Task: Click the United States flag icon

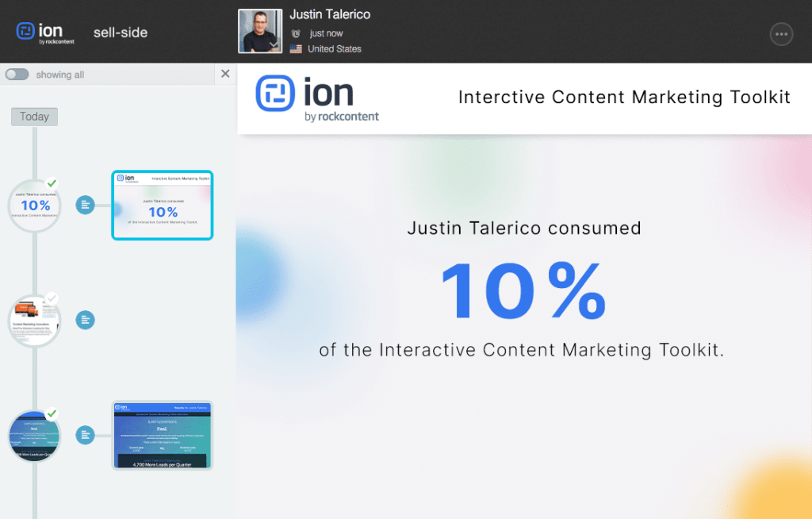Action: [296, 48]
